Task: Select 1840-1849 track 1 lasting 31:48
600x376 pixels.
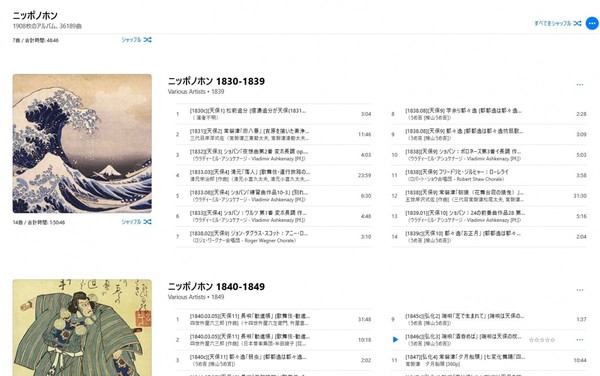Action: [274, 319]
